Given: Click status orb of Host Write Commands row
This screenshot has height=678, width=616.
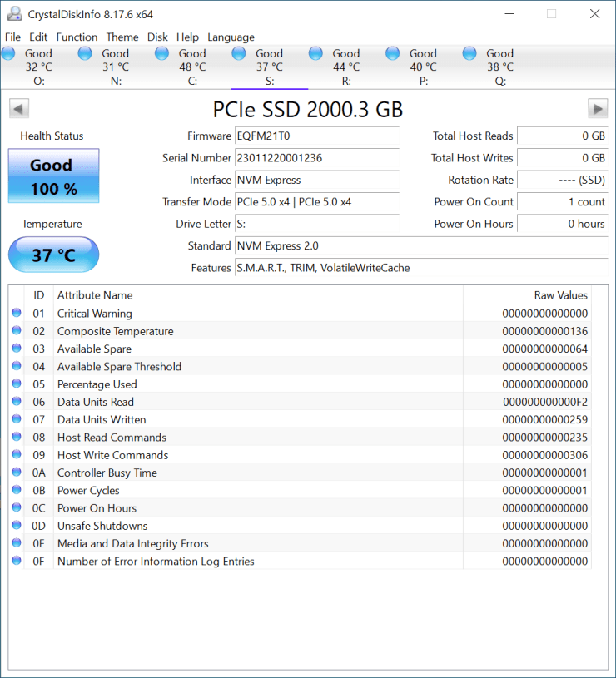Looking at the screenshot, I should tap(17, 454).
